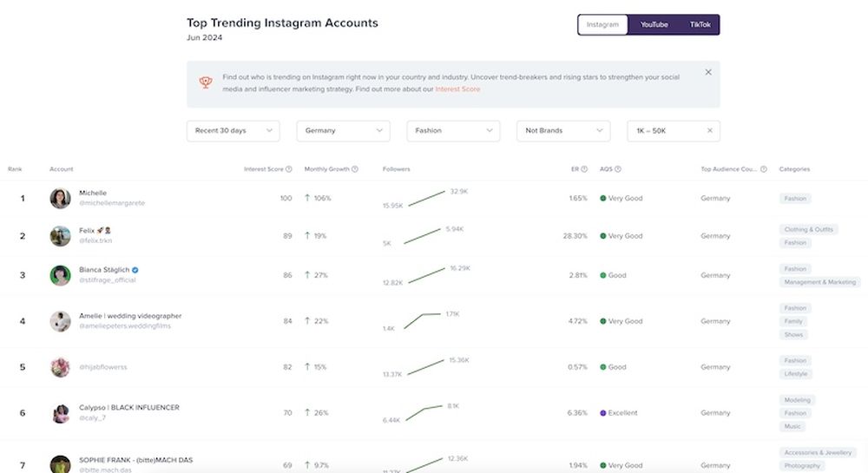This screenshot has height=473, width=868.
Task: Click Bianca's Good AQS status dot
Action: click(603, 275)
